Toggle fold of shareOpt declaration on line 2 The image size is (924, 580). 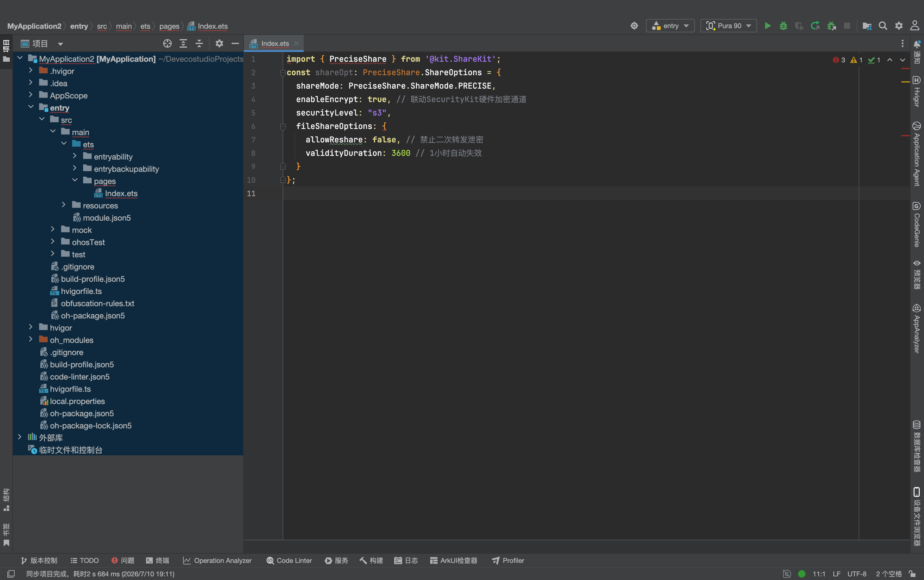coord(283,72)
